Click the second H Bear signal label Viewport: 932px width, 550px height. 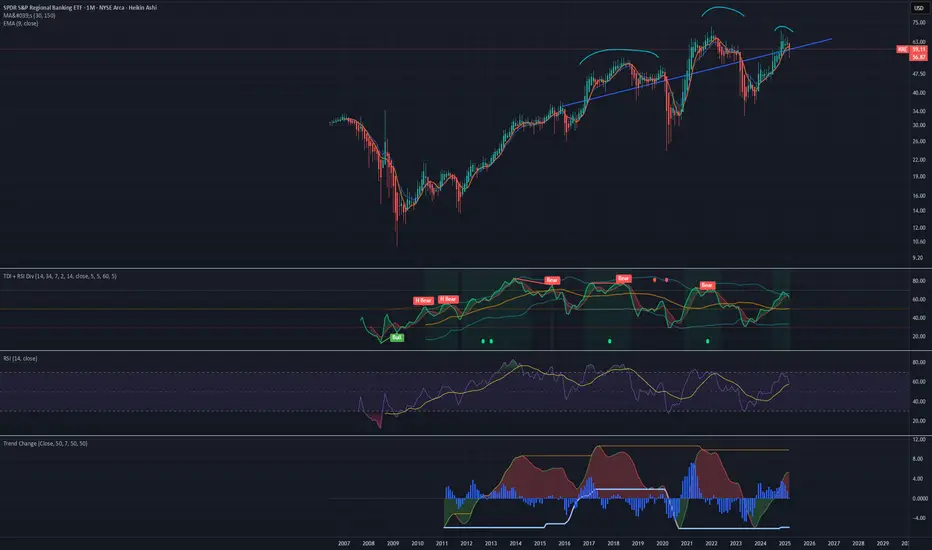[x=448, y=299]
